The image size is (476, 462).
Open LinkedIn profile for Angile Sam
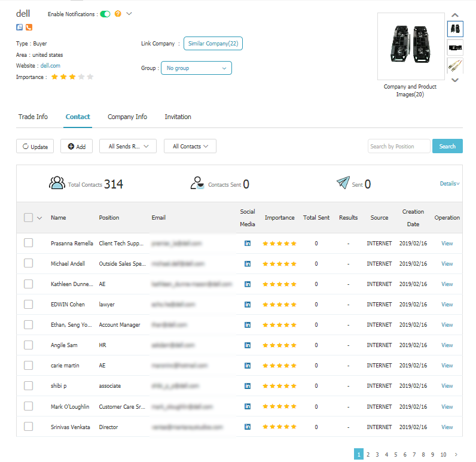(x=248, y=345)
